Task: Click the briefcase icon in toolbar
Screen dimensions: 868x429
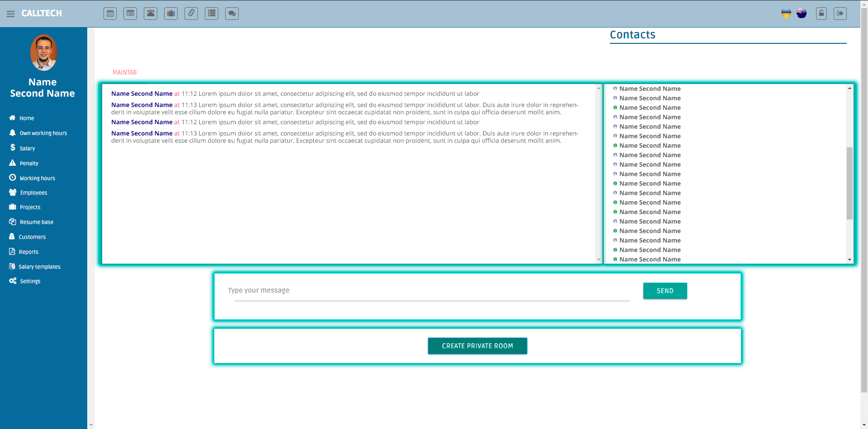Action: point(171,14)
